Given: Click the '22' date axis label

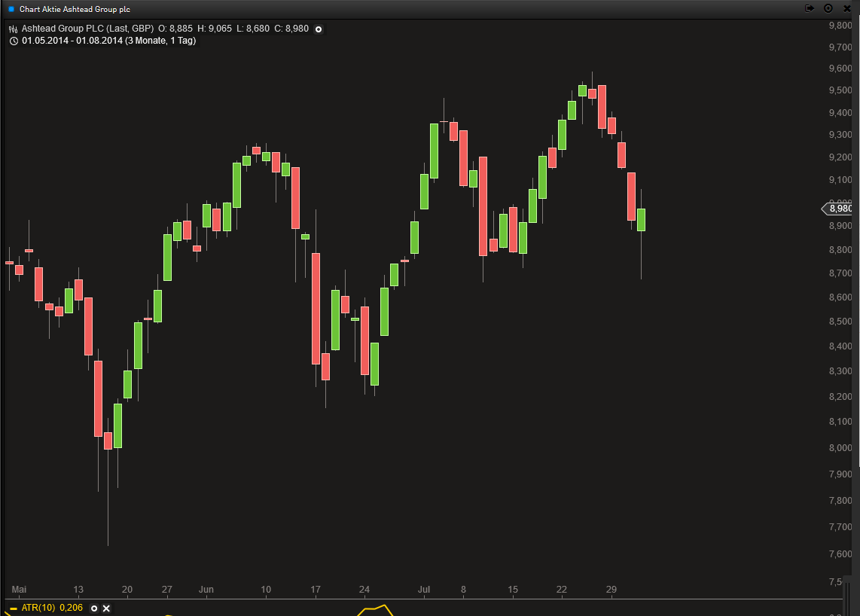Looking at the screenshot, I should click(562, 590).
